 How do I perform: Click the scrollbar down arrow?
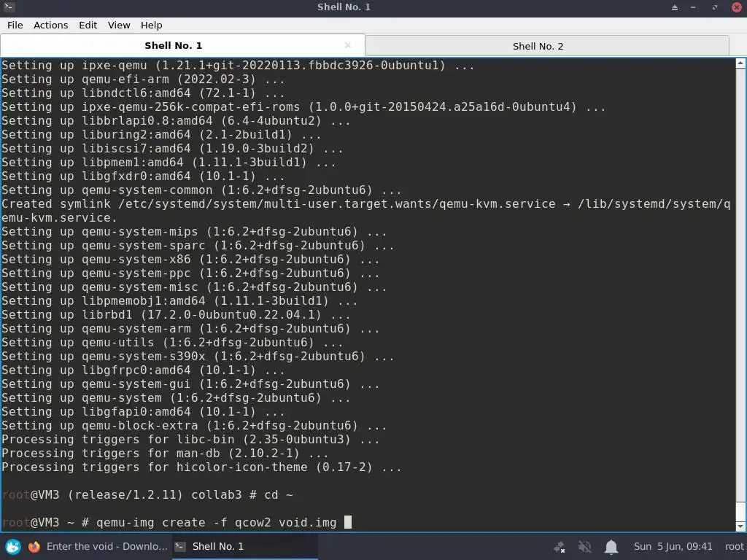pos(741,526)
